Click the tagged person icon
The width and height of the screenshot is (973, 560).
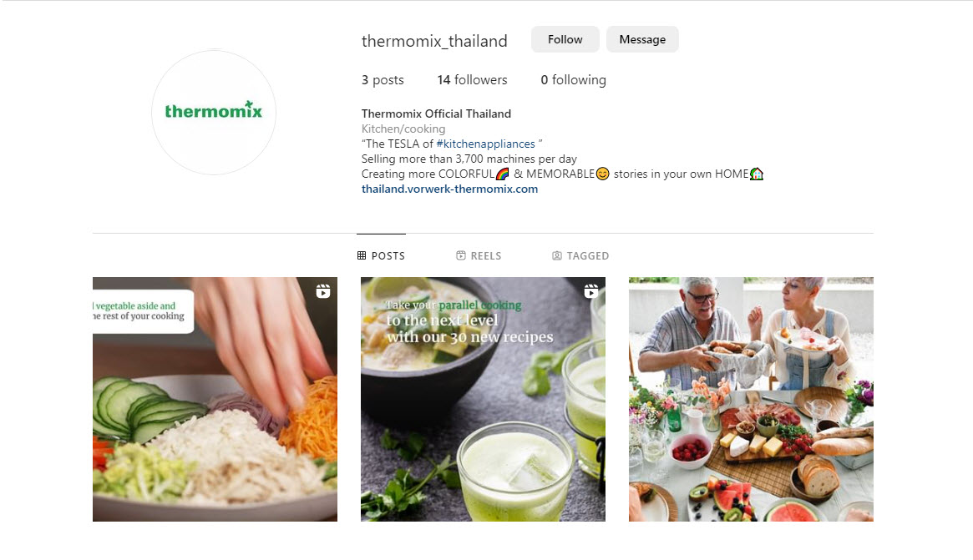(x=556, y=255)
